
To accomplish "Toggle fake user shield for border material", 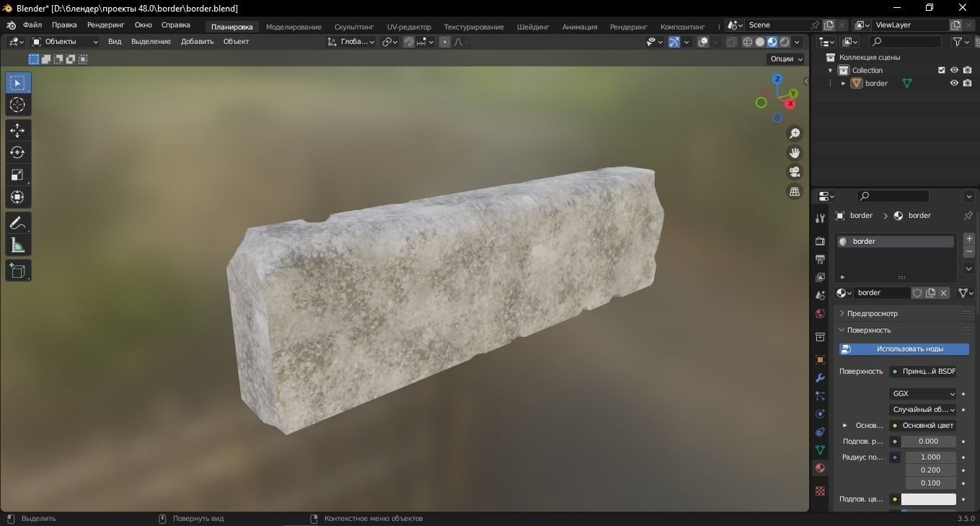I will coord(917,293).
